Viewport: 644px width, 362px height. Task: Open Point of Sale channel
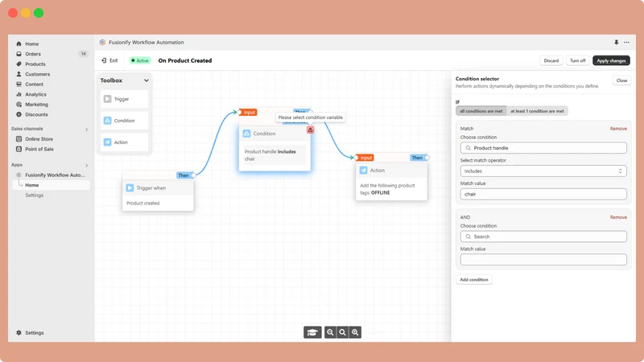coord(39,149)
